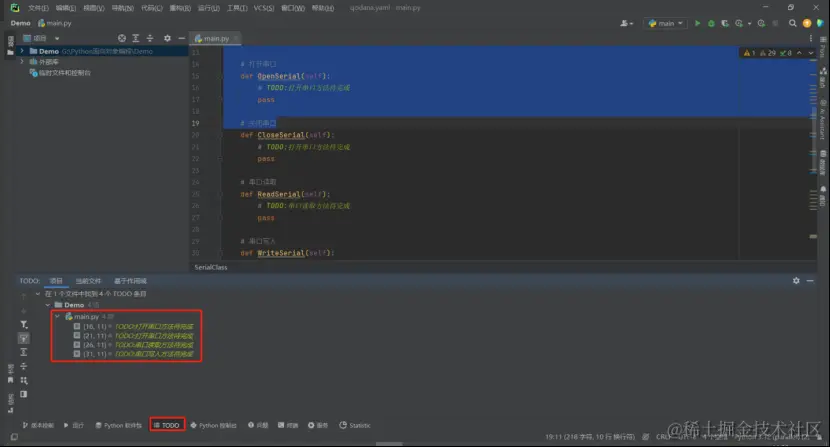Click the ReadSerial method name in editor
The width and height of the screenshot is (830, 447).
[x=279, y=194]
